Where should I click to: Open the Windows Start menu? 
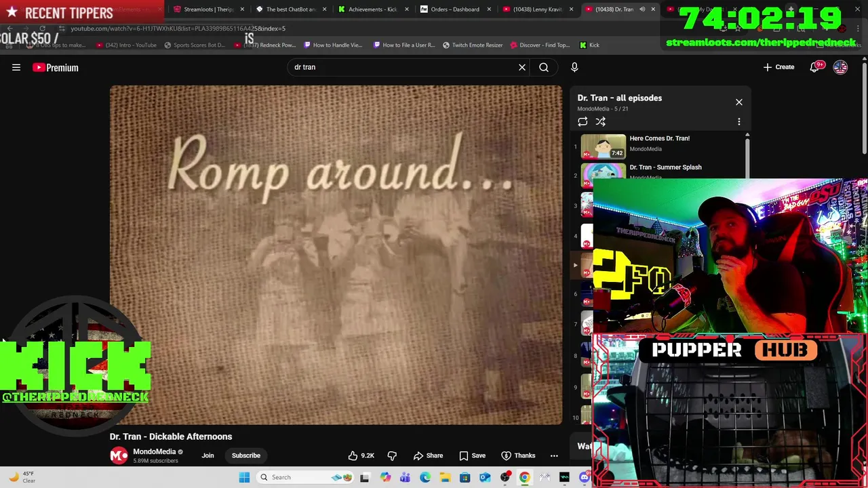[x=244, y=477]
